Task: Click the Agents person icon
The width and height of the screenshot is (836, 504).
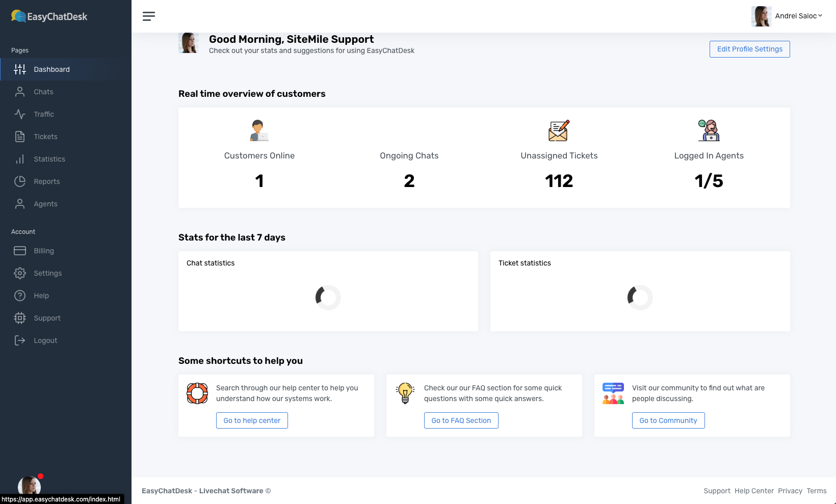Action: (20, 204)
